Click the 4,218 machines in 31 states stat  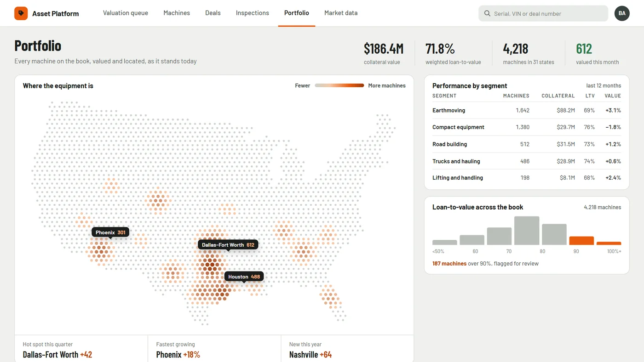pos(529,53)
